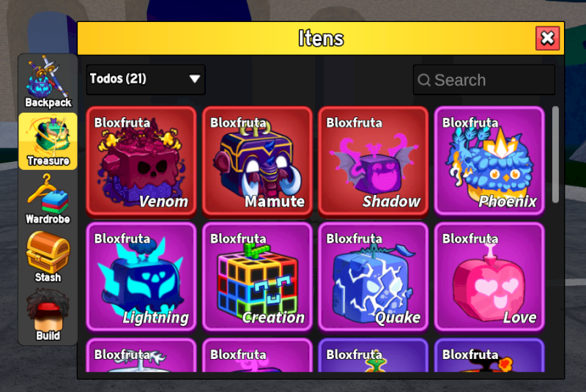Pick the Love heart fruit
The height and width of the screenshot is (392, 586).
(x=489, y=277)
